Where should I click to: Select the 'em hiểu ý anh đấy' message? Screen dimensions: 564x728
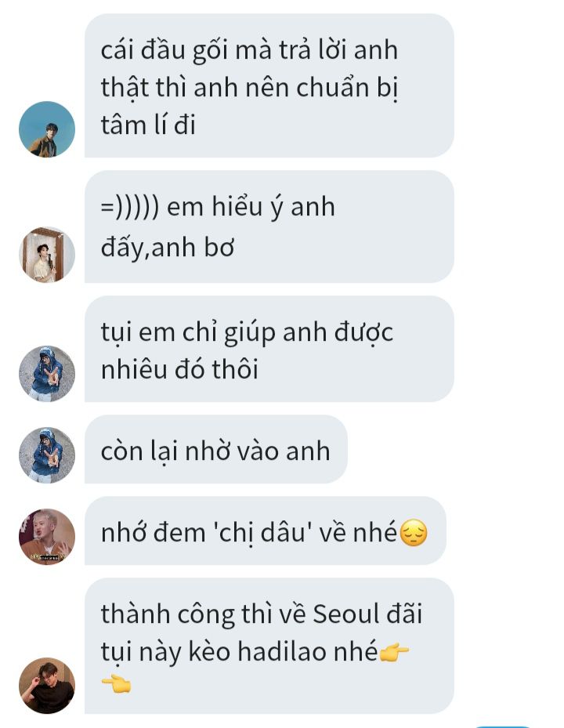pos(269,226)
